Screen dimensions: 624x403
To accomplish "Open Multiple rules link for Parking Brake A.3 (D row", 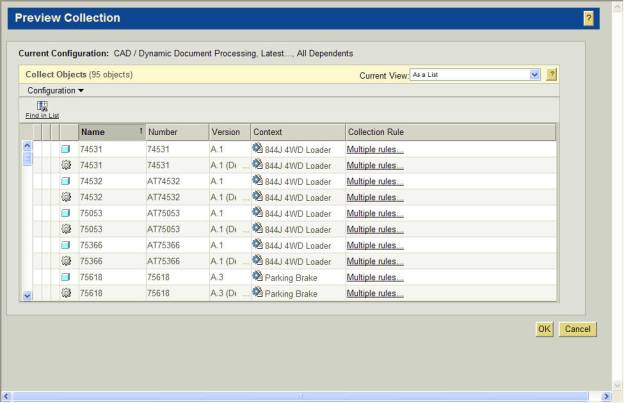I will (375, 293).
